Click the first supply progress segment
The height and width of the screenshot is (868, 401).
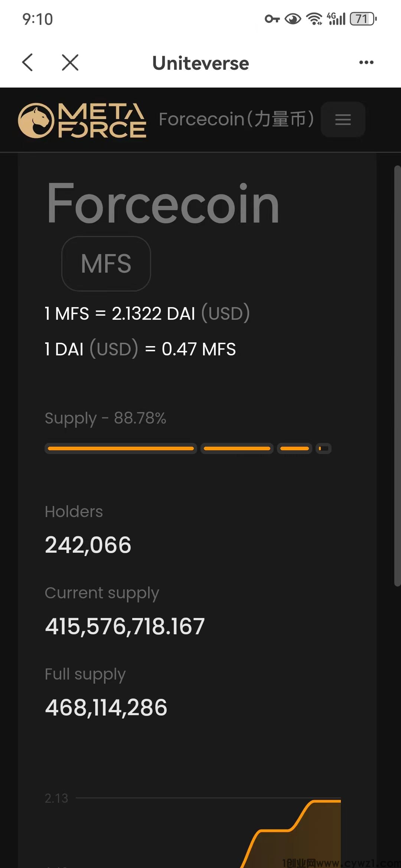(121, 448)
